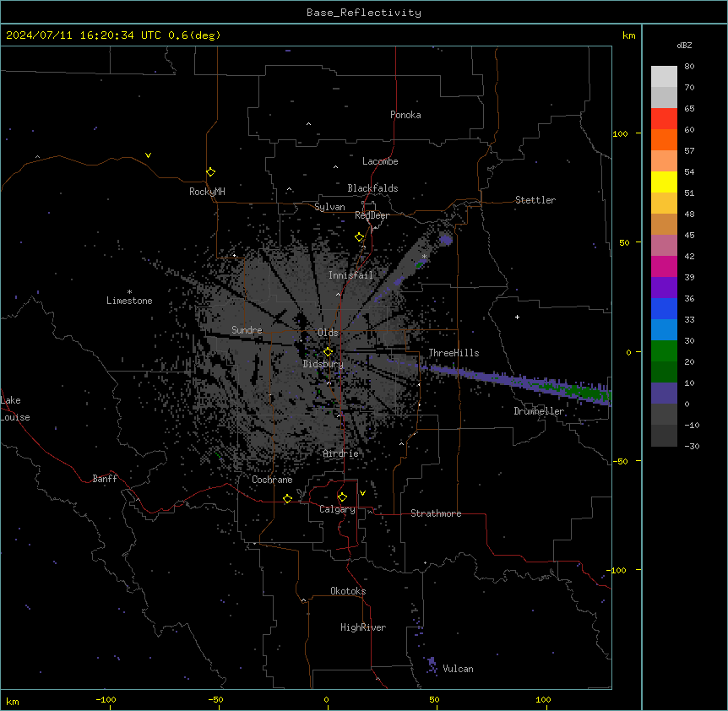Click the white plus marker east of ThreeHills
The width and height of the screenshot is (728, 711).
click(517, 317)
